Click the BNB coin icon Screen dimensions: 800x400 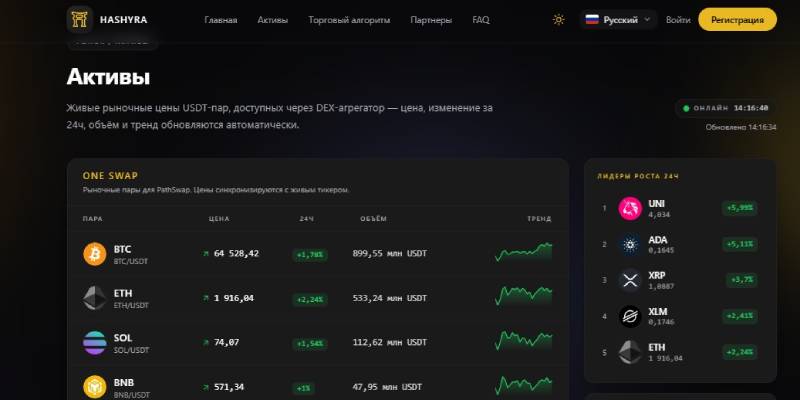tap(95, 387)
